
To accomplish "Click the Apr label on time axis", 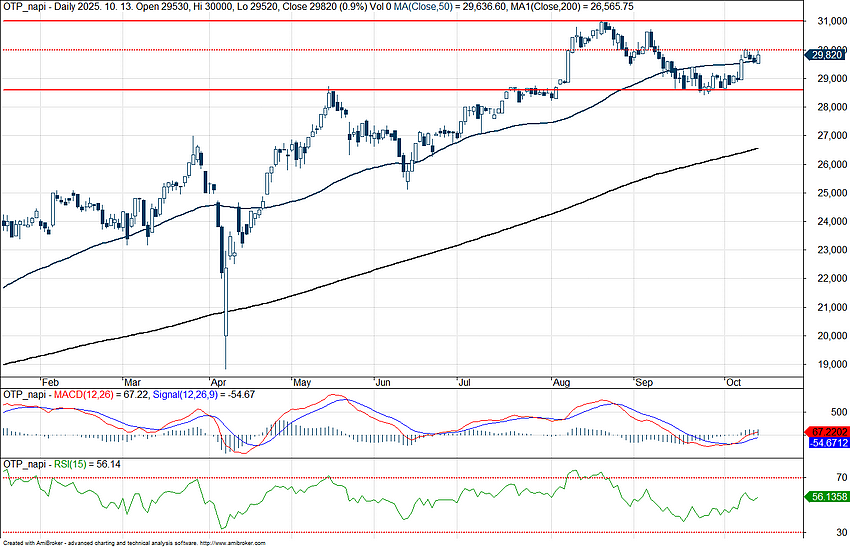I will [x=216, y=382].
